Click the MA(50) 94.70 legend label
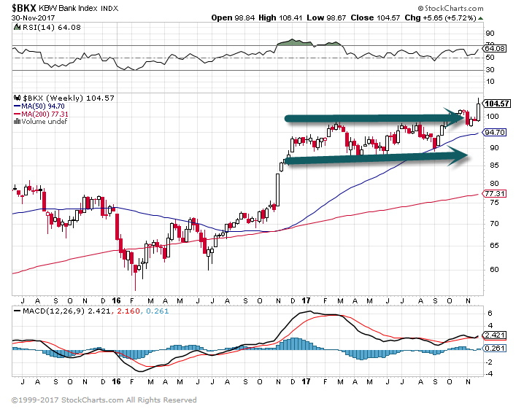 [43, 106]
